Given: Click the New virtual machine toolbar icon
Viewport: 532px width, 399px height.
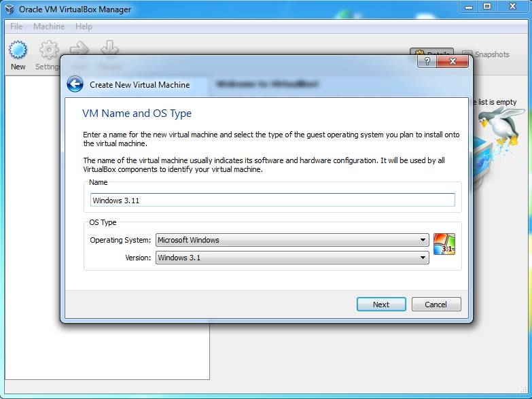Looking at the screenshot, I should 18,51.
